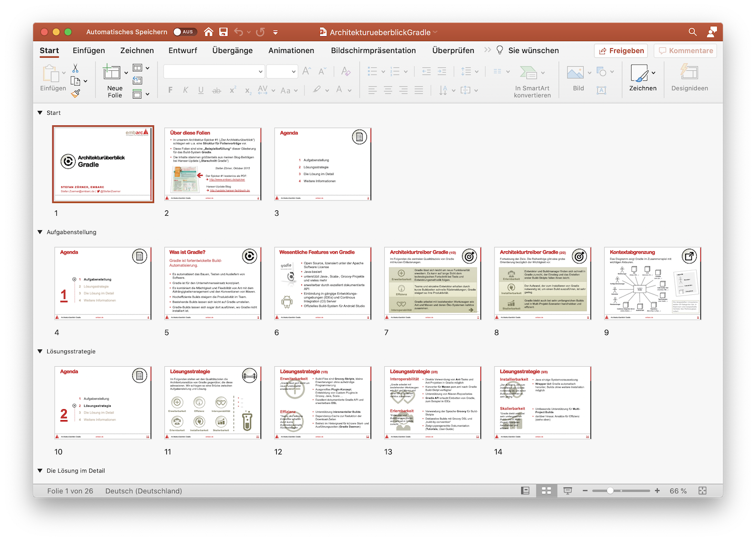Open the Neue Folie dropdown arrow

[126, 73]
